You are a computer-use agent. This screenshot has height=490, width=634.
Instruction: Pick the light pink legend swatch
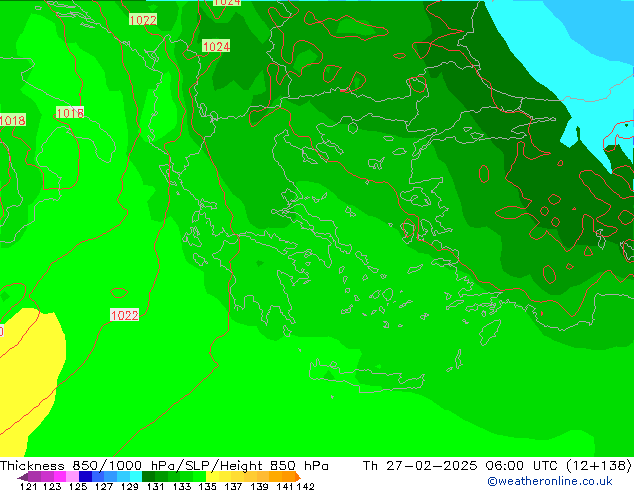(72, 476)
